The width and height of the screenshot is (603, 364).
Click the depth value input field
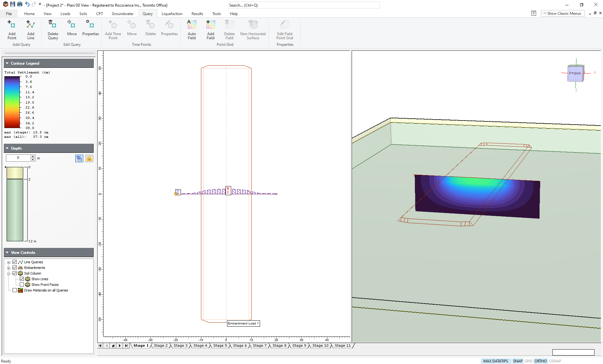[x=18, y=158]
